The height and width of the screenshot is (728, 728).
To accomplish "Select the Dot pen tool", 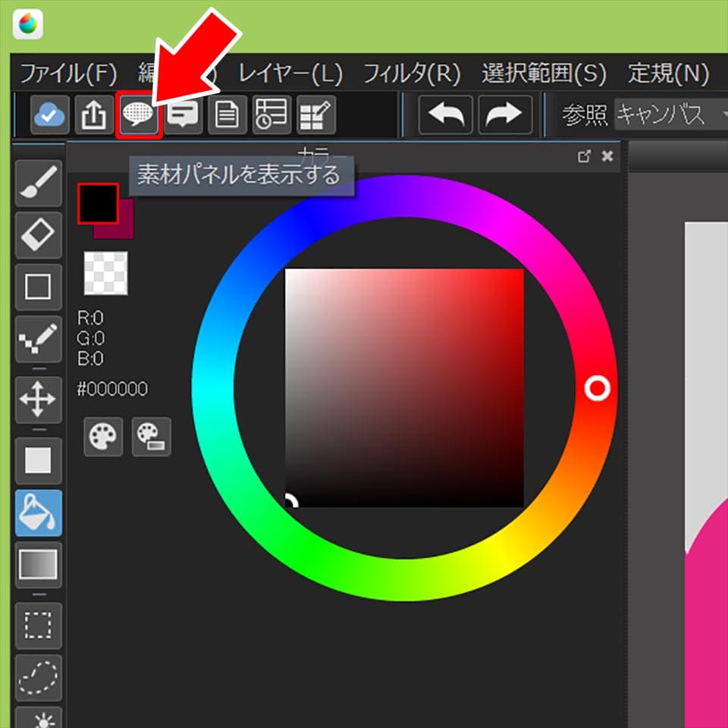I will [x=39, y=339].
